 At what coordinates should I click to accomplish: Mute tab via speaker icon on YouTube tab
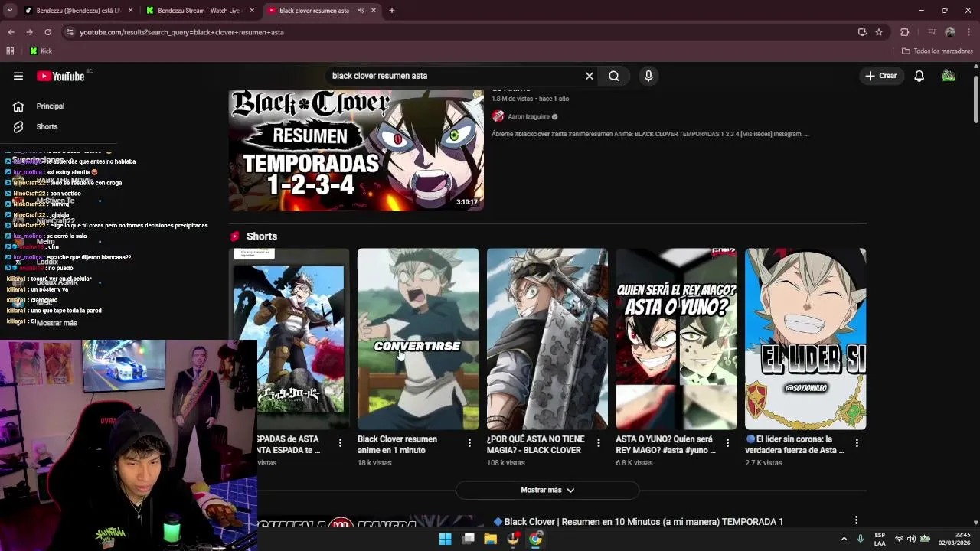tap(361, 11)
